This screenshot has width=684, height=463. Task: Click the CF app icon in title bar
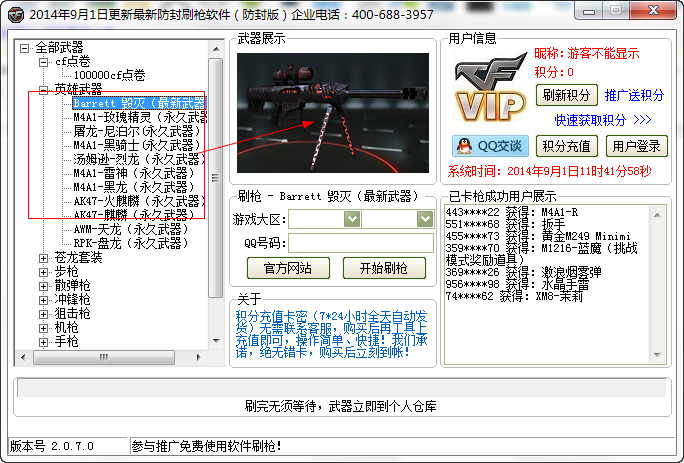click(x=16, y=14)
